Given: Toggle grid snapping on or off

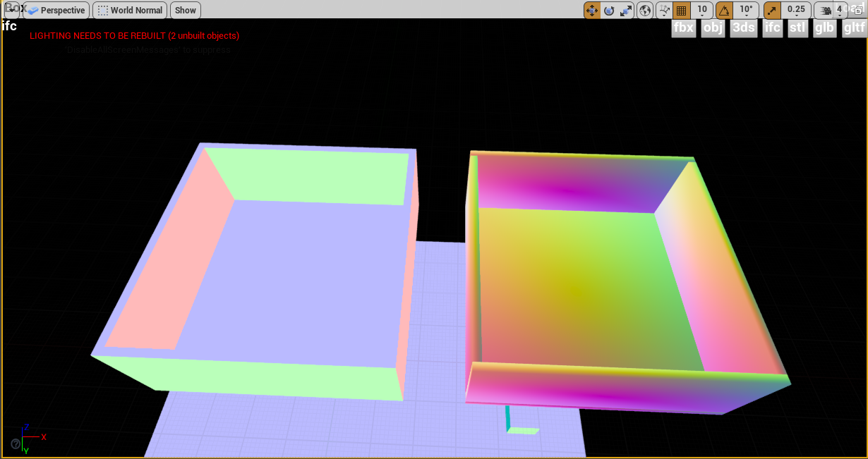Looking at the screenshot, I should [x=682, y=10].
